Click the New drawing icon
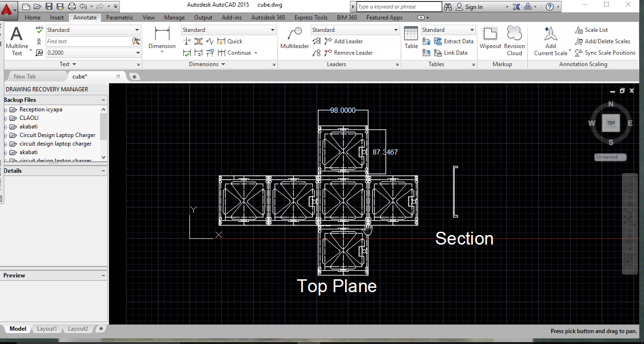The image size is (644, 344). point(26,7)
